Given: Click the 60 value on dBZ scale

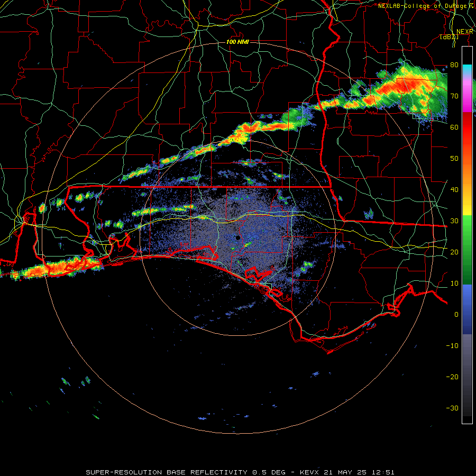Looking at the screenshot, I should click(x=454, y=127).
